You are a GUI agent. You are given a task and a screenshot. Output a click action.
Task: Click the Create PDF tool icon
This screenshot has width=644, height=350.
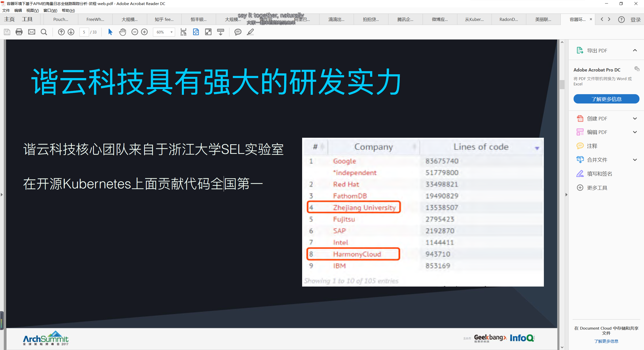click(580, 118)
